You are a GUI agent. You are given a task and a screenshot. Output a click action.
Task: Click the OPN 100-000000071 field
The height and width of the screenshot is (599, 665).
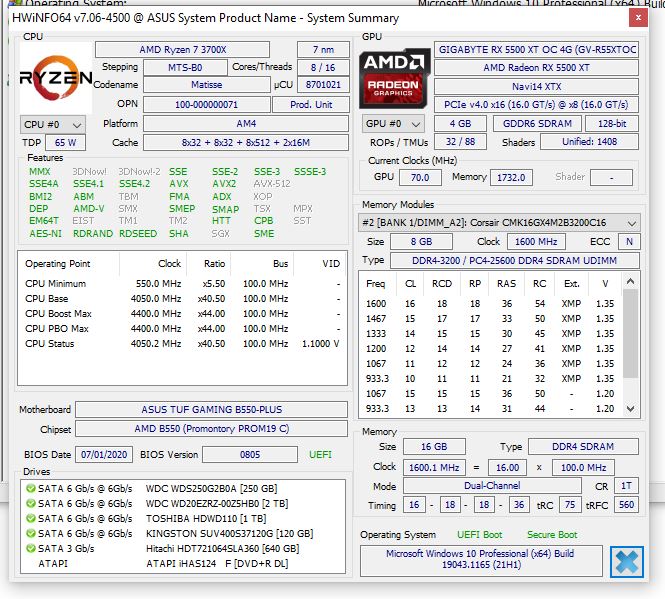click(207, 105)
